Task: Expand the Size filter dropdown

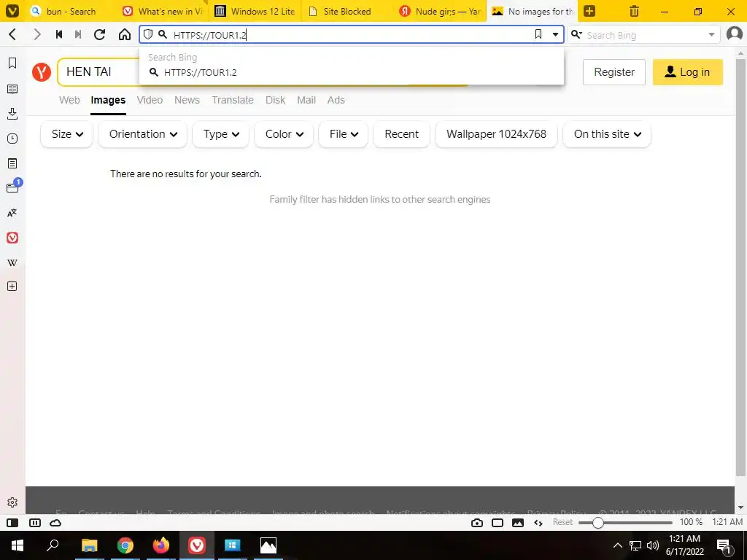Action: coord(66,134)
